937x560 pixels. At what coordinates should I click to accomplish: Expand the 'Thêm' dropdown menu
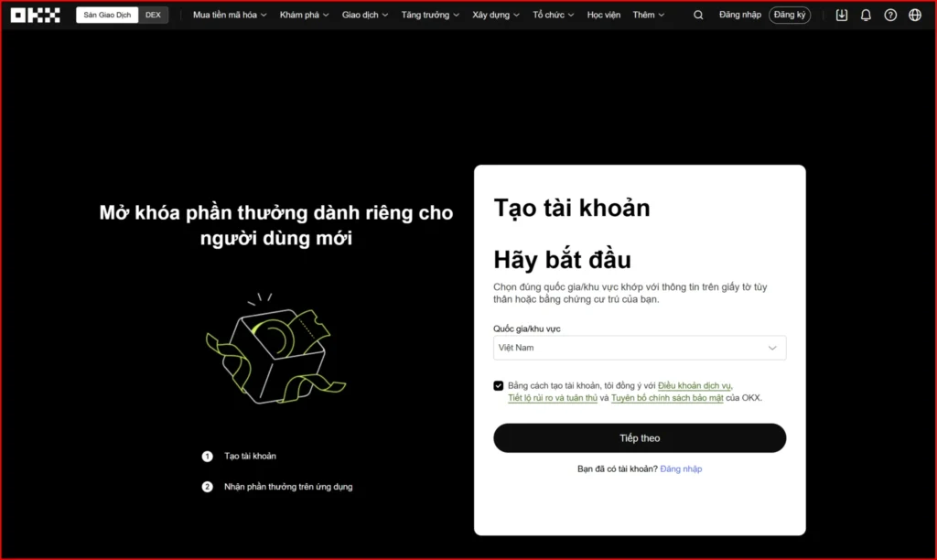tap(648, 15)
